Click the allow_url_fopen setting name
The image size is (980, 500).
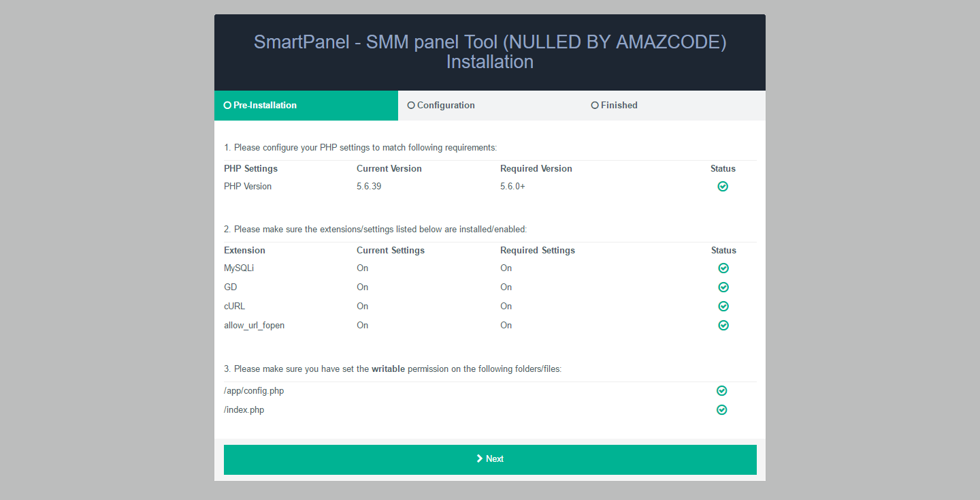(255, 326)
